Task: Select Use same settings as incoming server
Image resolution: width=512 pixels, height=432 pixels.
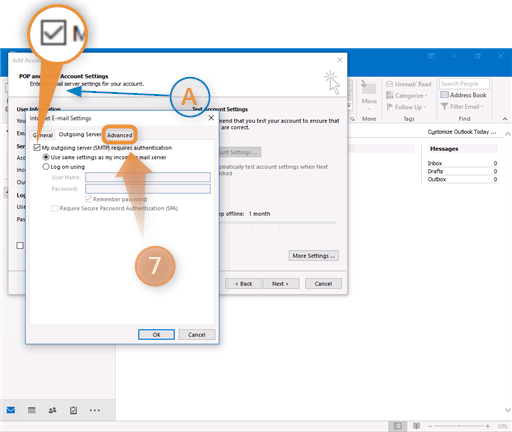Action: point(46,157)
